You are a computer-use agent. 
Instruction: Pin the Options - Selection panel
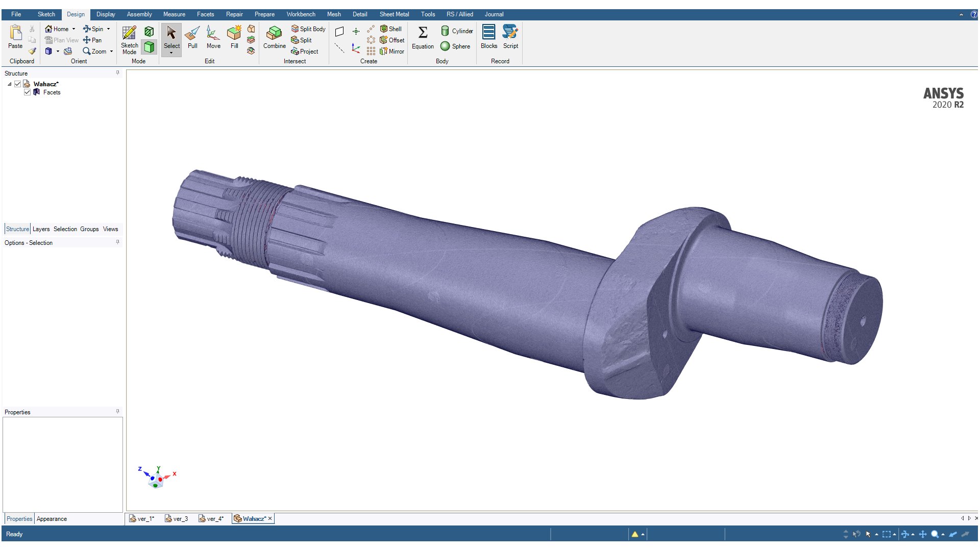(117, 242)
